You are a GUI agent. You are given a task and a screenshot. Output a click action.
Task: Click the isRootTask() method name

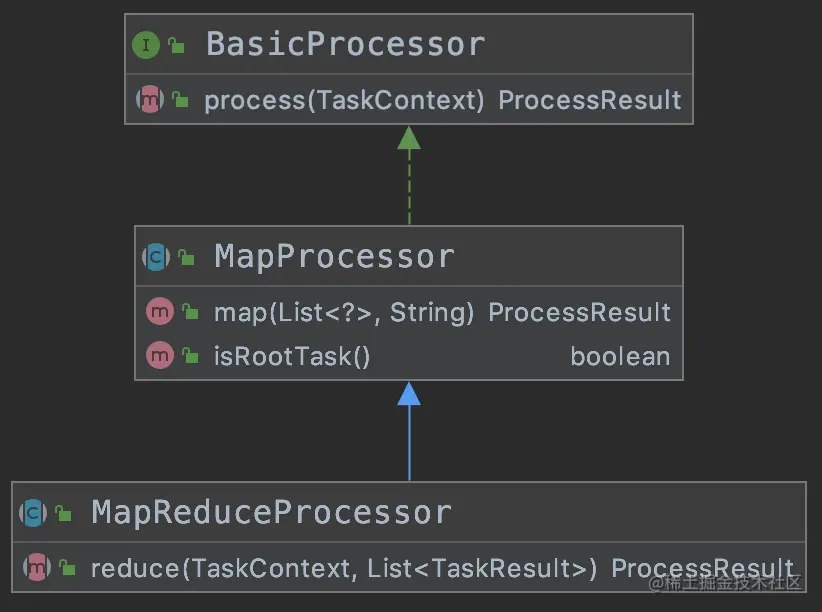pos(292,357)
